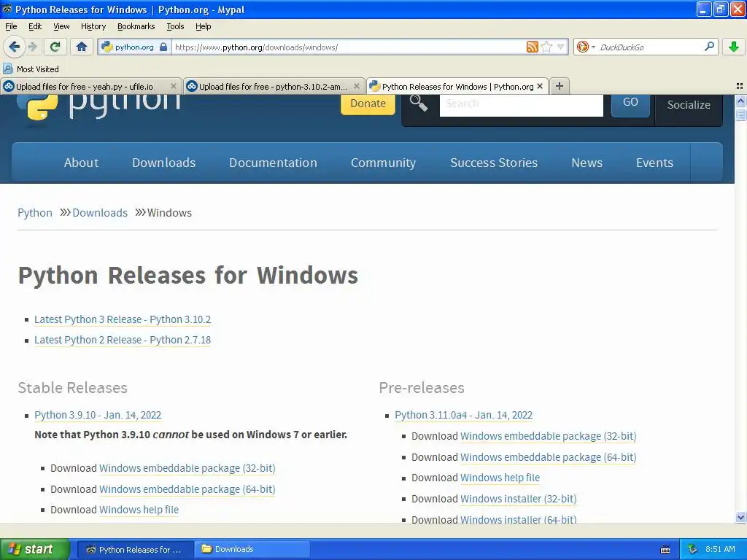Open a new tab with the plus button
The image size is (747, 560).
[x=560, y=86]
